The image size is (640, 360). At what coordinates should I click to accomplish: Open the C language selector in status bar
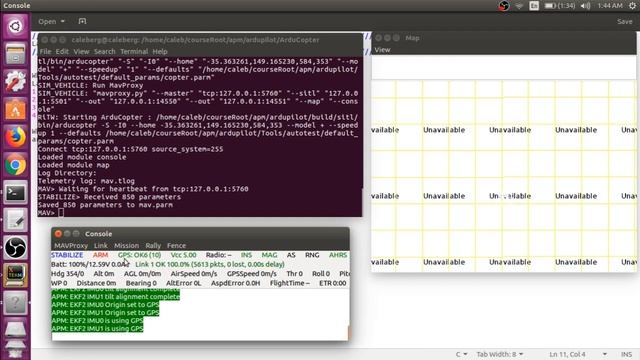coord(461,354)
